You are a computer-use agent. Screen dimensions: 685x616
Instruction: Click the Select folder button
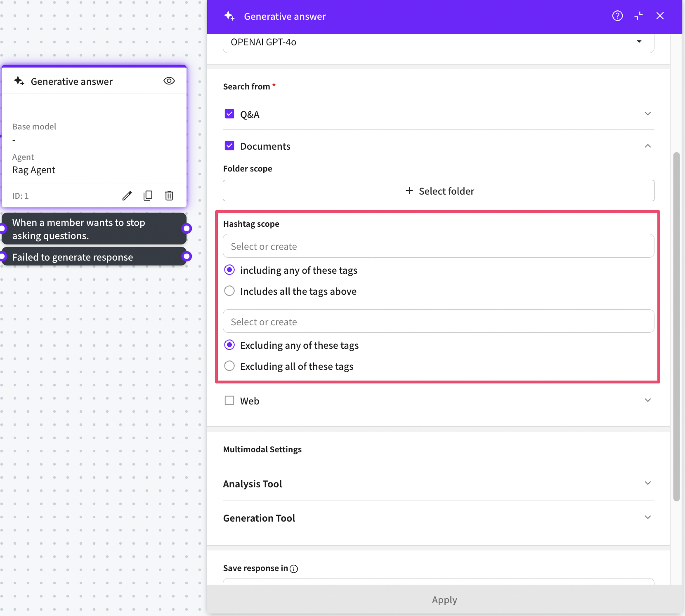coord(438,191)
